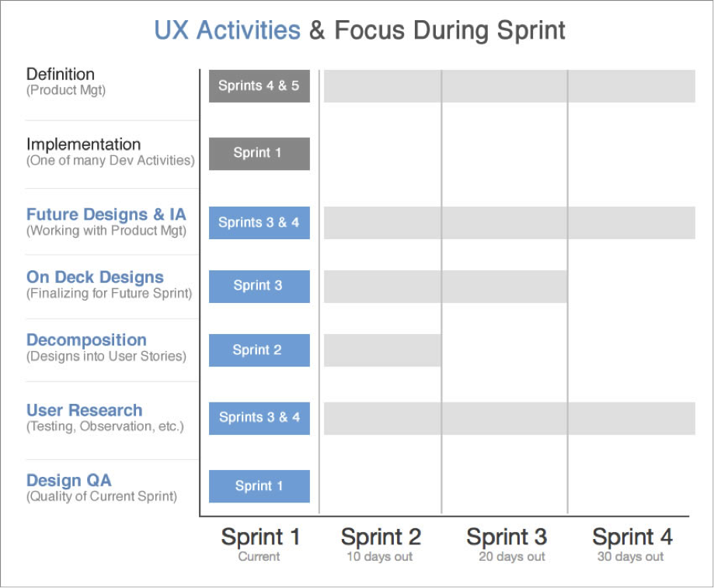Select the Implementation row label
Screen dimensions: 714x588
(83, 144)
